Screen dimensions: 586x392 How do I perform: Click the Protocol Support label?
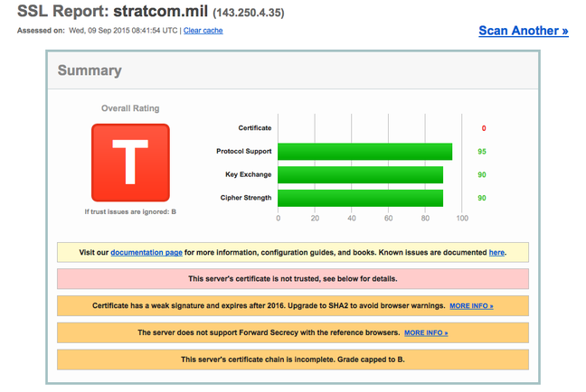243,151
